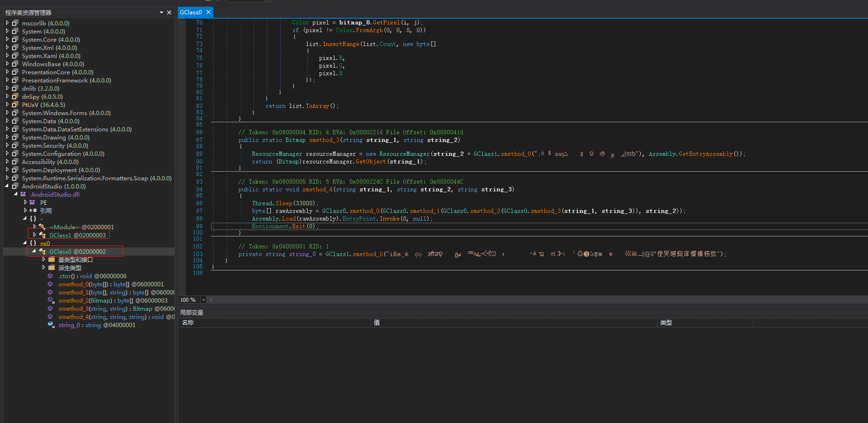Collapse the AndroidStudio (1.0.0.0) assembly
Screen dimensions: 868x423
click(x=7, y=186)
